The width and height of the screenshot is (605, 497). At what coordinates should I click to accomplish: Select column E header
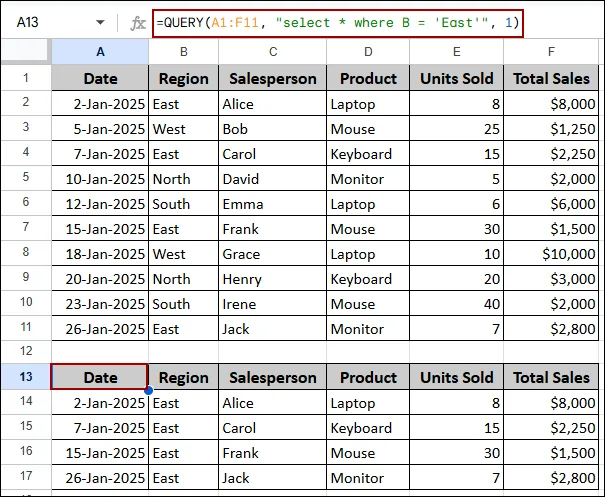tap(456, 52)
